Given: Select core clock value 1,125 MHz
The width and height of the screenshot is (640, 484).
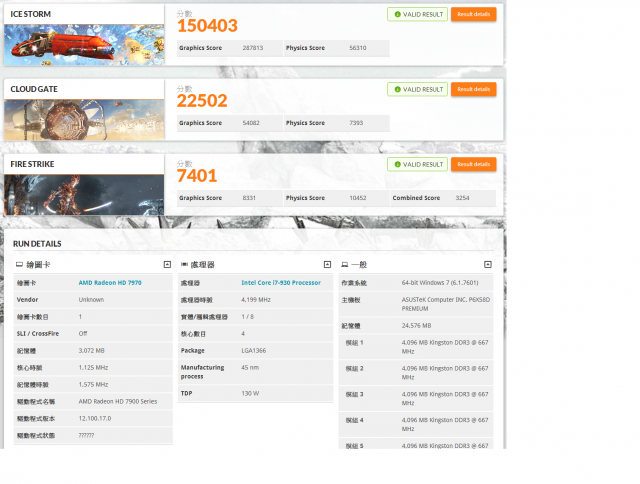Looking at the screenshot, I should [93, 368].
